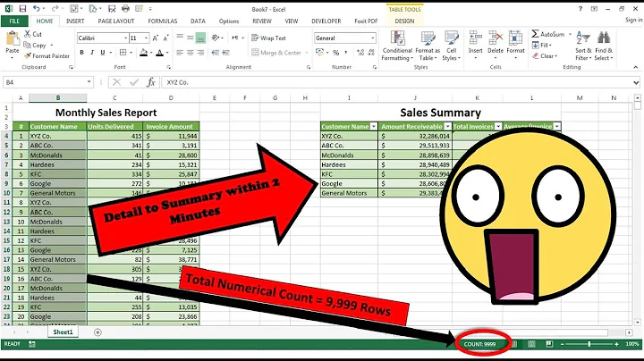
Task: Click the Help question mark icon
Action: pos(580,9)
